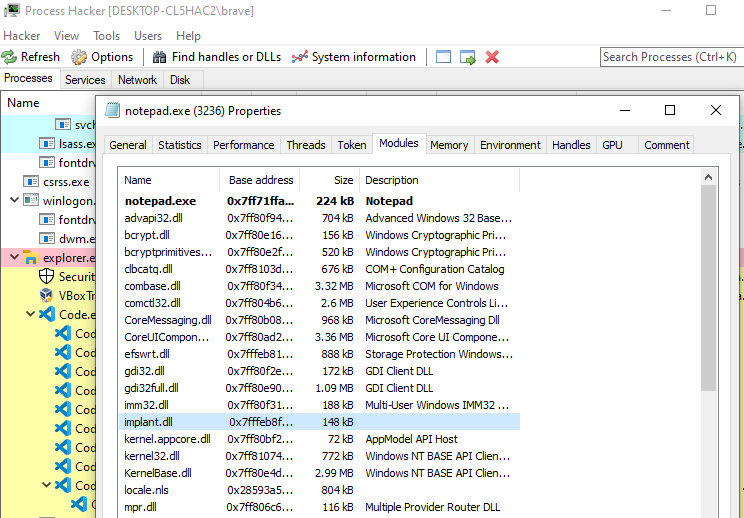
Task: Select the comctl32.dll module row
Action: (x=319, y=303)
